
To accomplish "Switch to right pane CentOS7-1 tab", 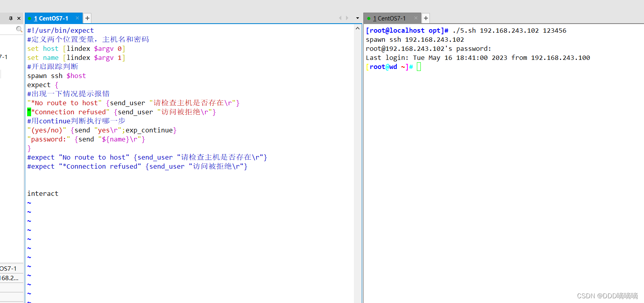I will (389, 18).
